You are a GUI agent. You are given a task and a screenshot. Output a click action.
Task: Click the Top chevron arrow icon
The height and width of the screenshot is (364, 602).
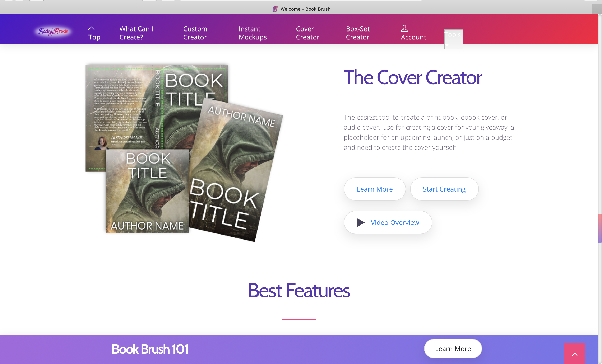[91, 28]
